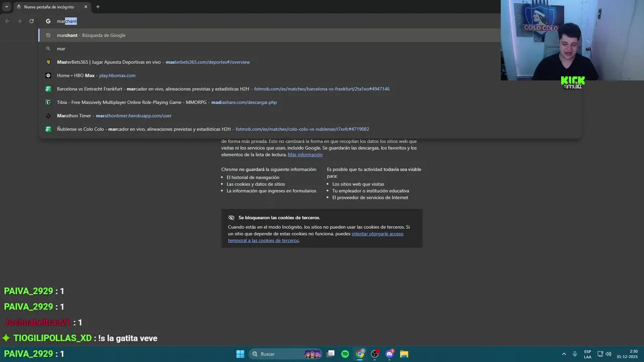The height and width of the screenshot is (362, 644).
Task: Choose the 'marchant - Búsqueda de Google' suggestion
Action: [310, 35]
